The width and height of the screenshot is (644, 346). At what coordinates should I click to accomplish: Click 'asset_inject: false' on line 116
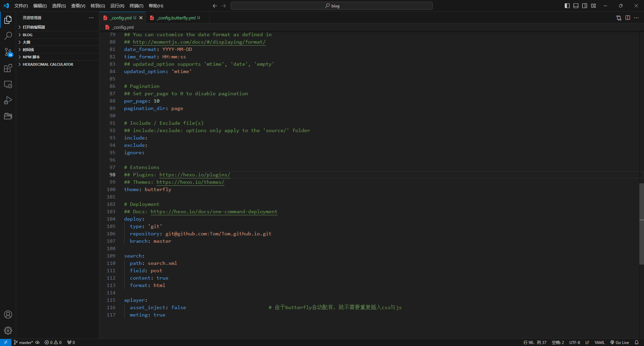(x=158, y=307)
